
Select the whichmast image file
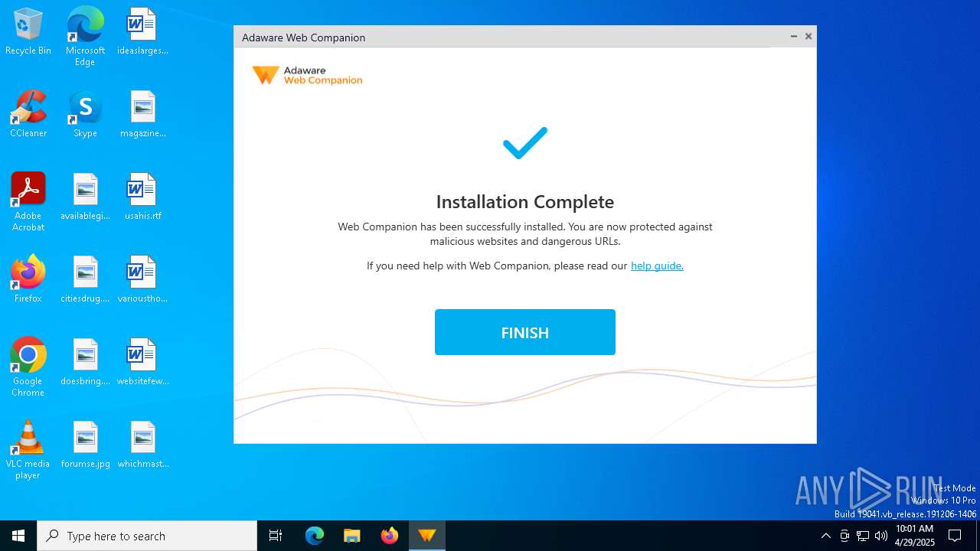(142, 445)
